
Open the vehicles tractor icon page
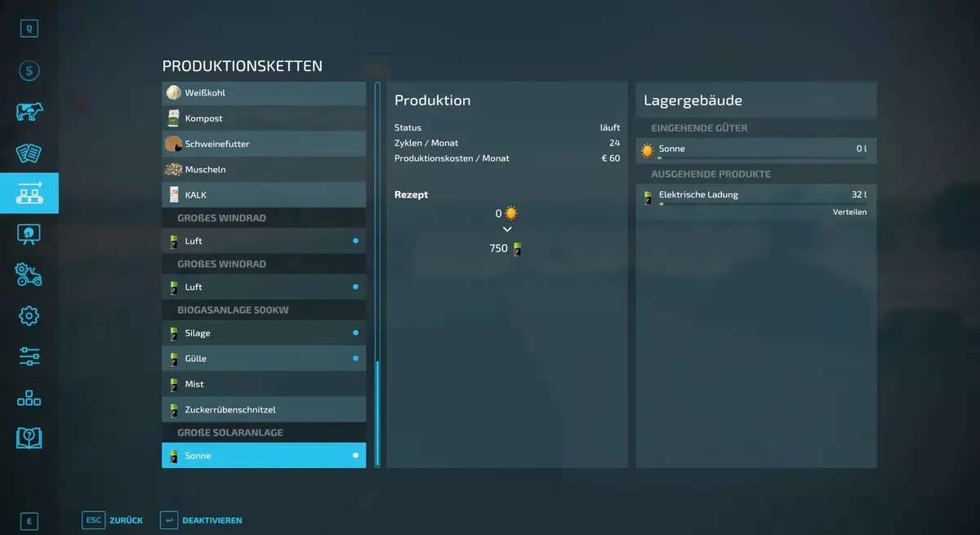(29, 274)
